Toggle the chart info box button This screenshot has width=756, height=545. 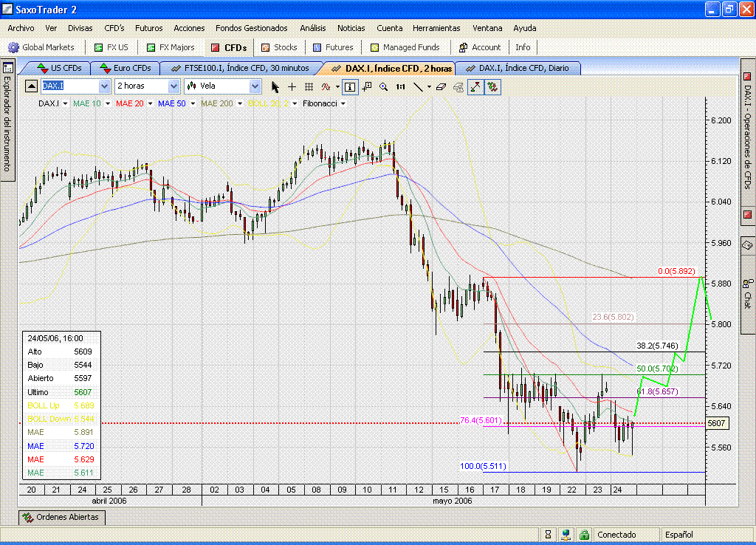(350, 87)
